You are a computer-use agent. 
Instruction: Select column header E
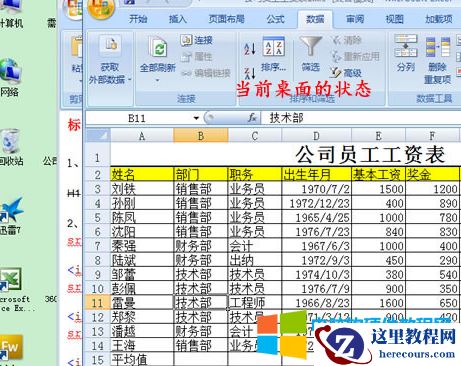click(x=378, y=136)
